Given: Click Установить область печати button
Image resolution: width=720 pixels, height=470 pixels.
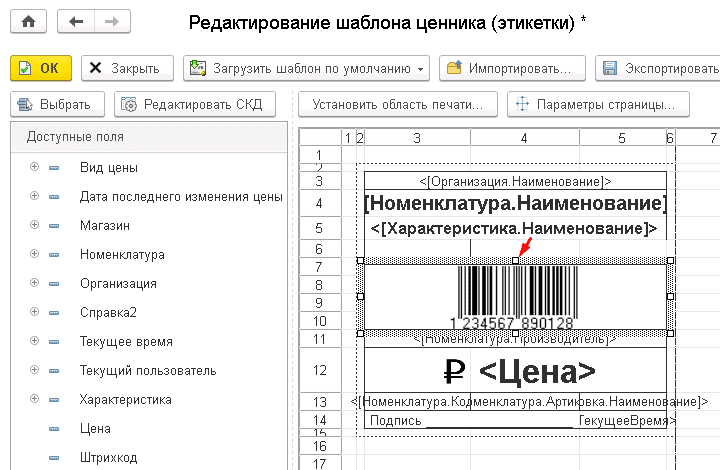Looking at the screenshot, I should tap(397, 104).
